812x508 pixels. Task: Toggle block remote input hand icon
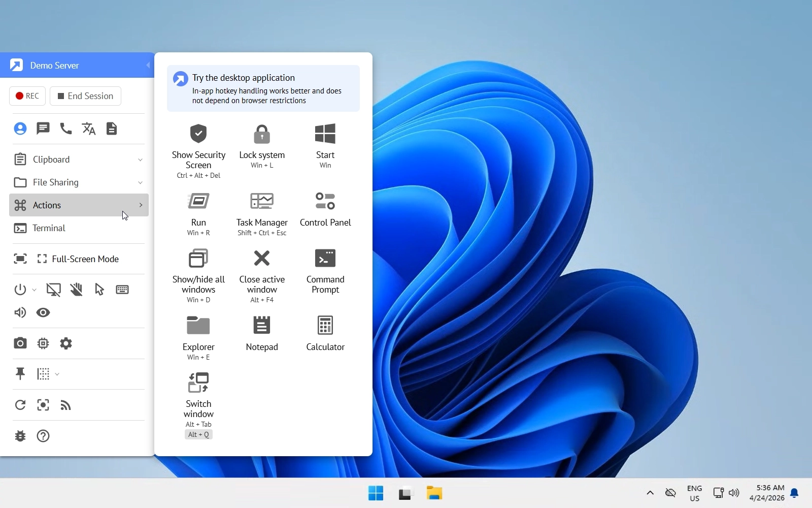[76, 290]
